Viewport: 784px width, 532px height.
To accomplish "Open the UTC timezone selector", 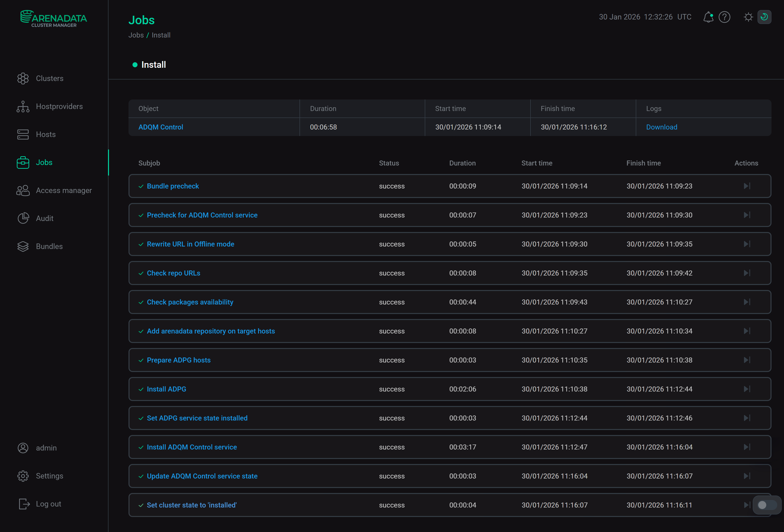I will pyautogui.click(x=684, y=17).
